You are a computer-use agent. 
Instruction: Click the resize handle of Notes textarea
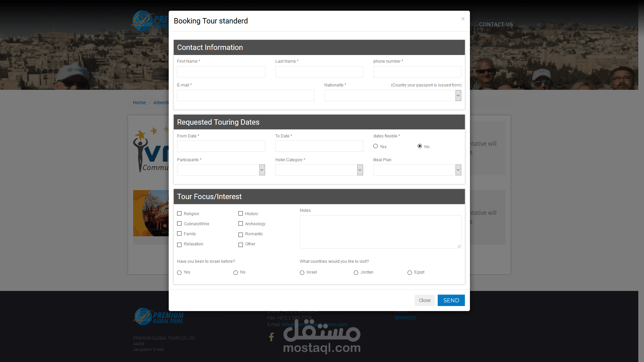tap(459, 246)
